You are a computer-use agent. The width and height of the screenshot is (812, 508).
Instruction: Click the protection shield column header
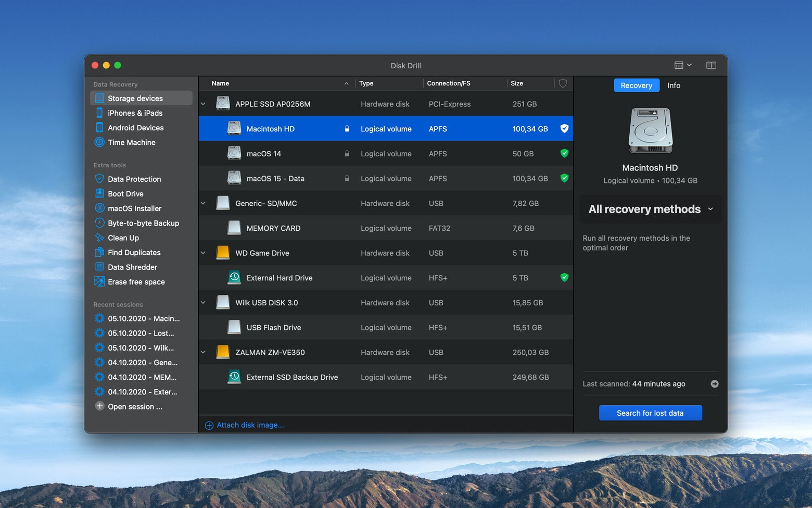point(563,83)
